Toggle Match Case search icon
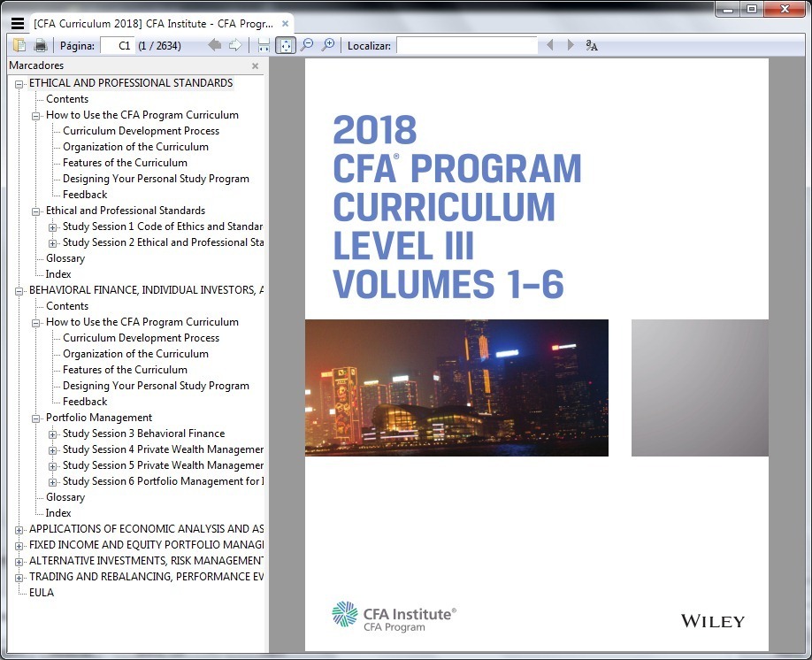812x660 pixels. [592, 46]
